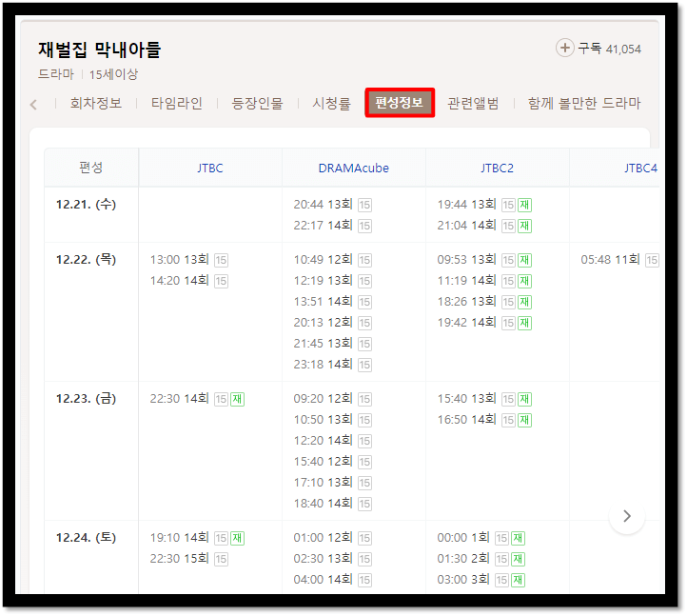Click the 15:40 13회 JTBC2 entry
The height and width of the screenshot is (616, 687).
[484, 400]
